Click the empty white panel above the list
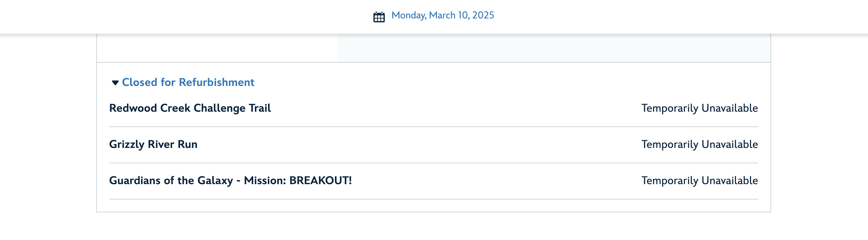 [217, 48]
